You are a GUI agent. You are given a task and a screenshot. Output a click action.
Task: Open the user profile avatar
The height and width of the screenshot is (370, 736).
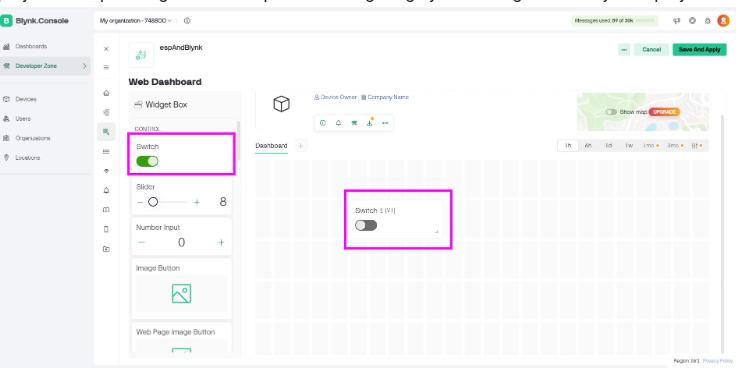pos(723,21)
